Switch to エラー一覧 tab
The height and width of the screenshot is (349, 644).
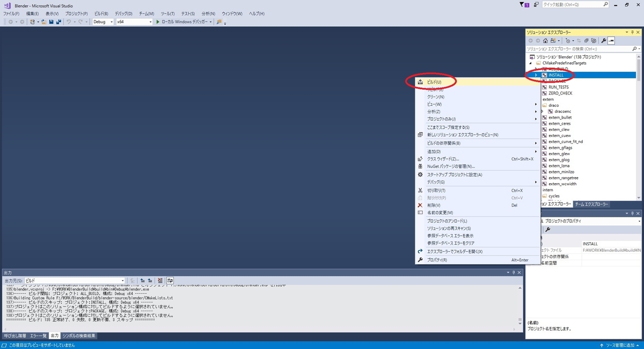pos(38,336)
